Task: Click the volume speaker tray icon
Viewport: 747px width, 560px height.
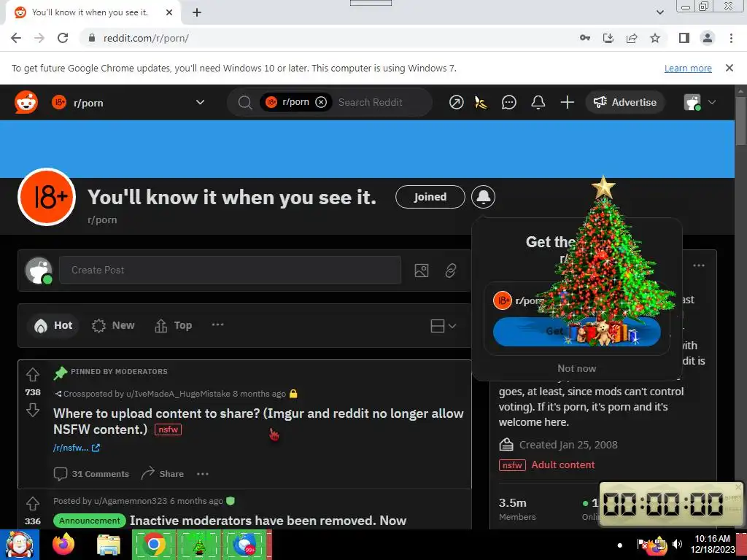Action: click(677, 544)
